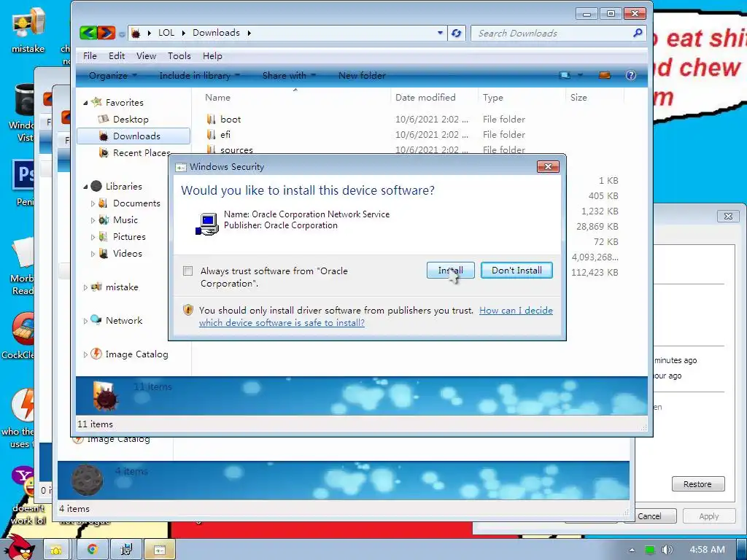Click the mistake desktop icon
This screenshot has height=560, width=747.
click(x=28, y=31)
